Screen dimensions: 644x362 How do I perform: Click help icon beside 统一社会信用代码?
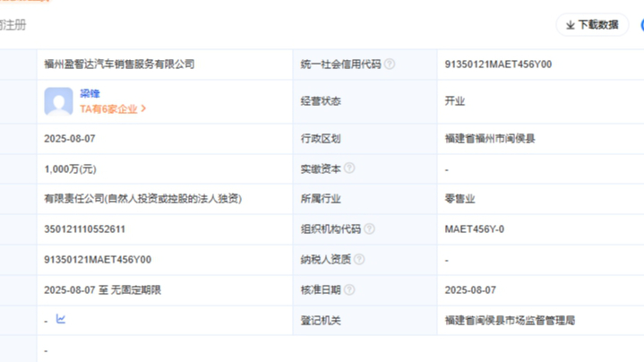coord(390,65)
